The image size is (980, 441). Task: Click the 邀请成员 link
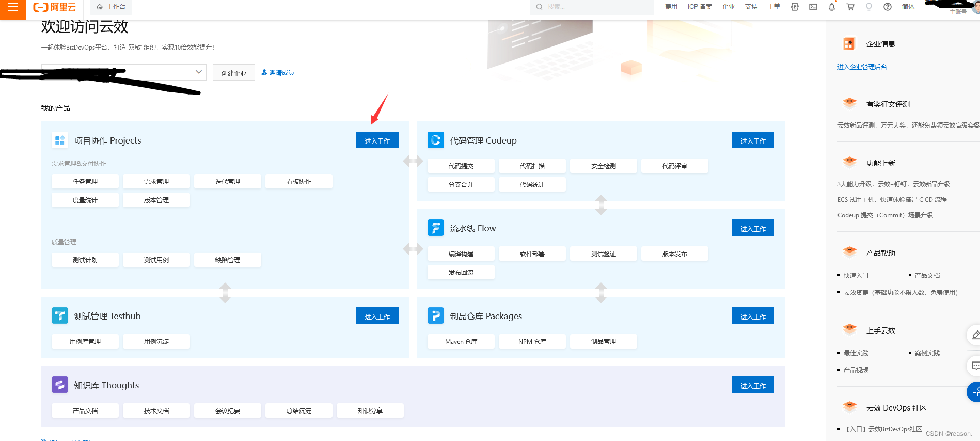278,73
